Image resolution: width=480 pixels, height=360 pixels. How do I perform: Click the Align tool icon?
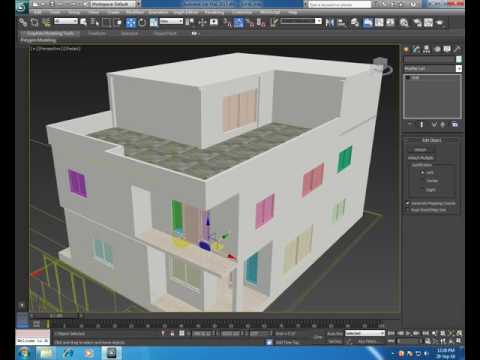click(341, 22)
